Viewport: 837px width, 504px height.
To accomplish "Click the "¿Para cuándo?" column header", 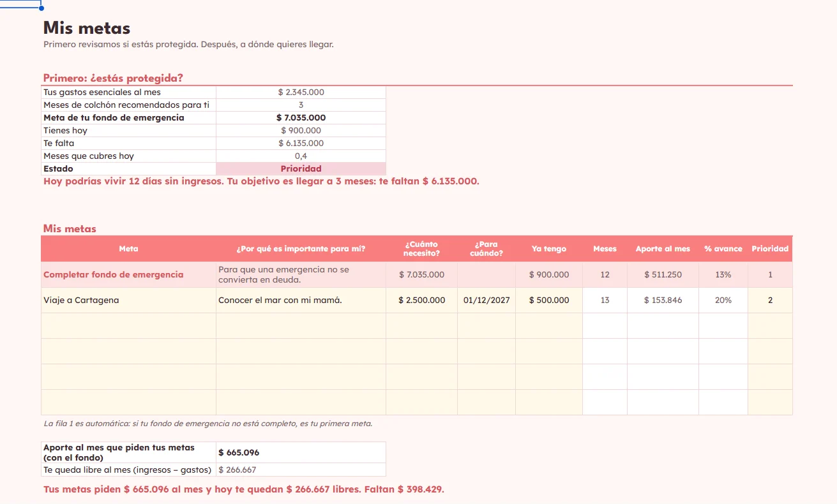I will tap(486, 249).
